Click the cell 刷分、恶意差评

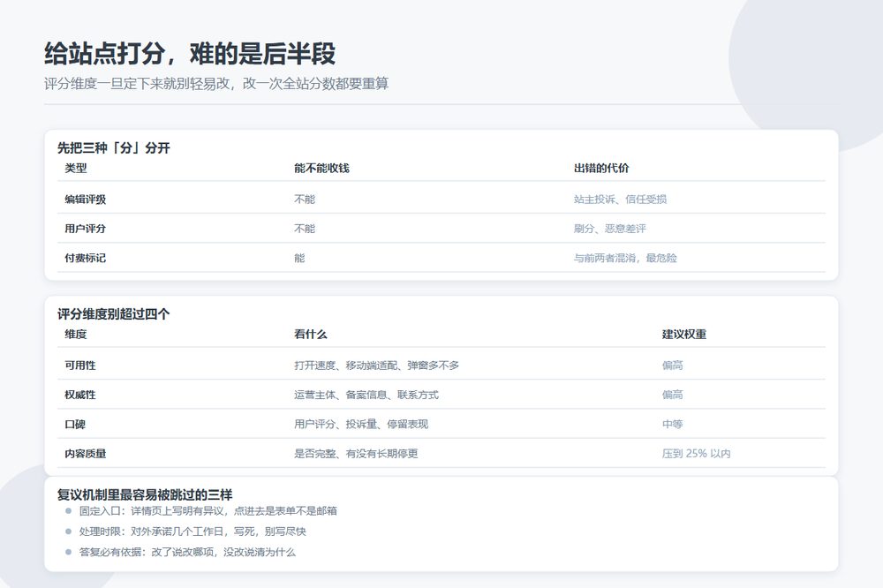610,228
